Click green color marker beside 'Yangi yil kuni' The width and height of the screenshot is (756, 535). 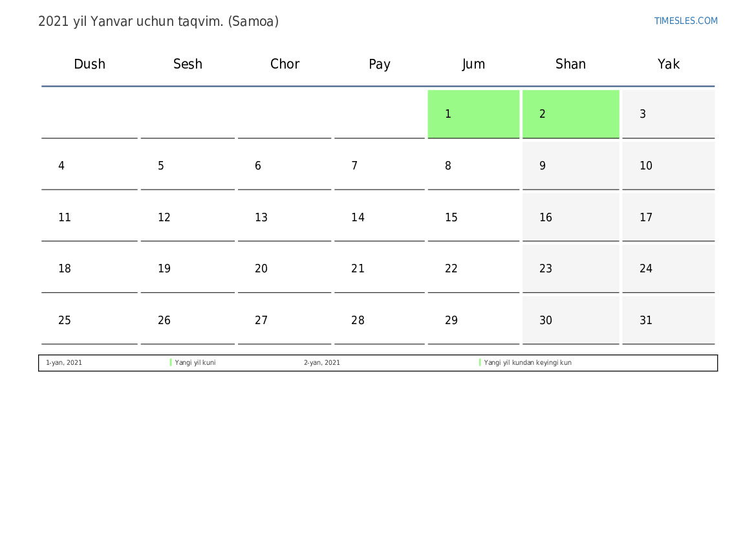171,363
